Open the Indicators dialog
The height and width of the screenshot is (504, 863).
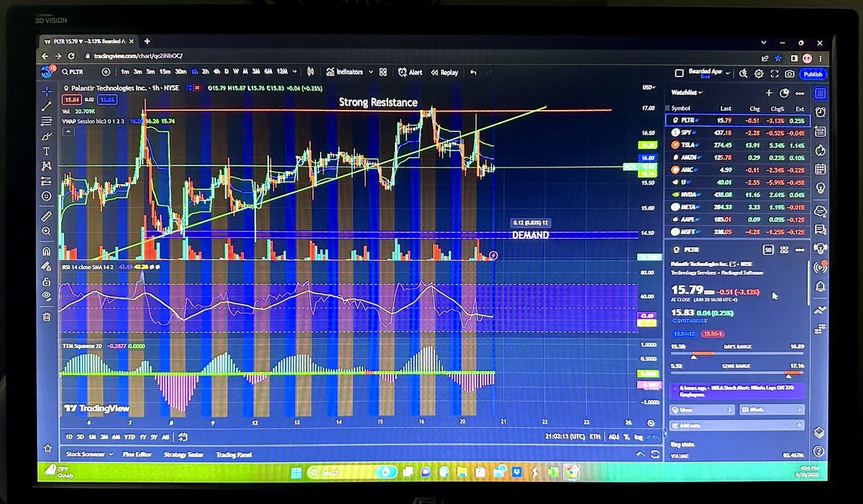[x=344, y=72]
